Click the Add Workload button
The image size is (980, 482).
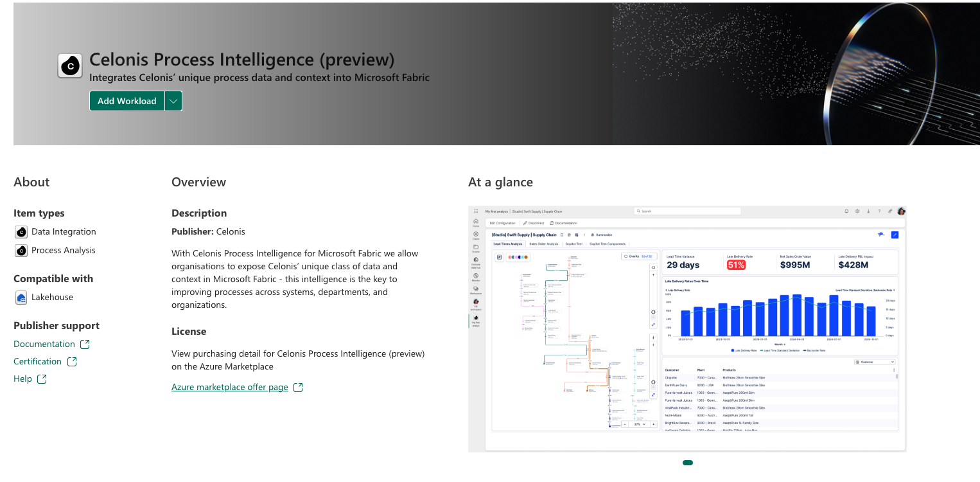(127, 101)
